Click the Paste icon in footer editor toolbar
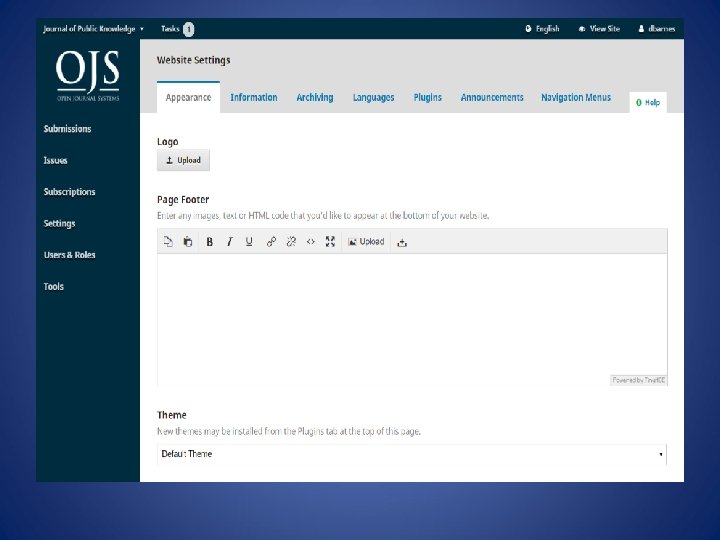The image size is (720, 540). pyautogui.click(x=188, y=242)
